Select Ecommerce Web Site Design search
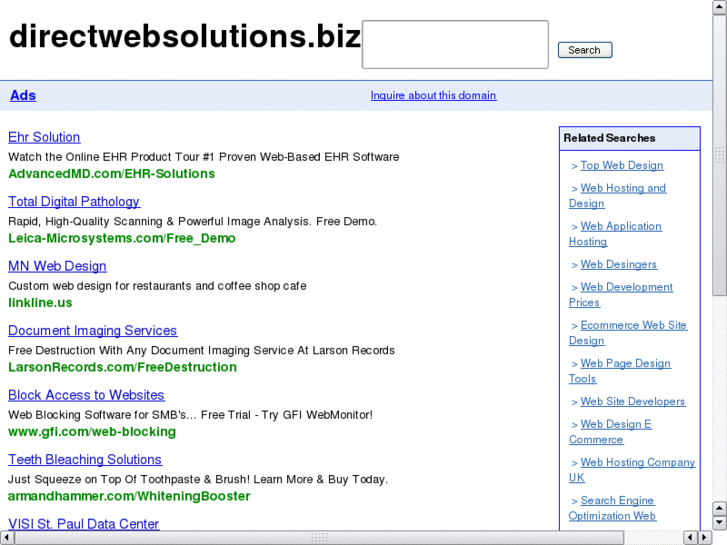 (x=628, y=333)
